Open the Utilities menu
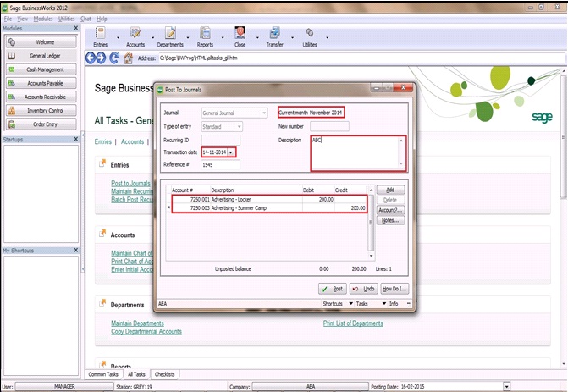The height and width of the screenshot is (392, 568). pos(66,19)
